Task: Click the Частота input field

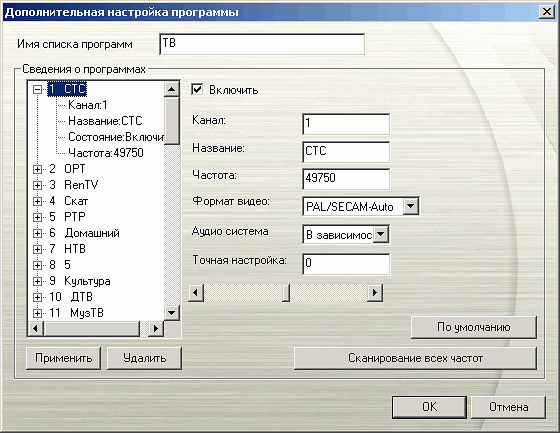Action: [x=346, y=179]
